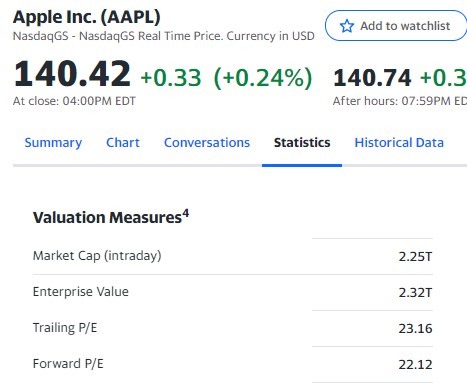
Task: Click the Trailing P/E value 23.16
Action: 415,329
